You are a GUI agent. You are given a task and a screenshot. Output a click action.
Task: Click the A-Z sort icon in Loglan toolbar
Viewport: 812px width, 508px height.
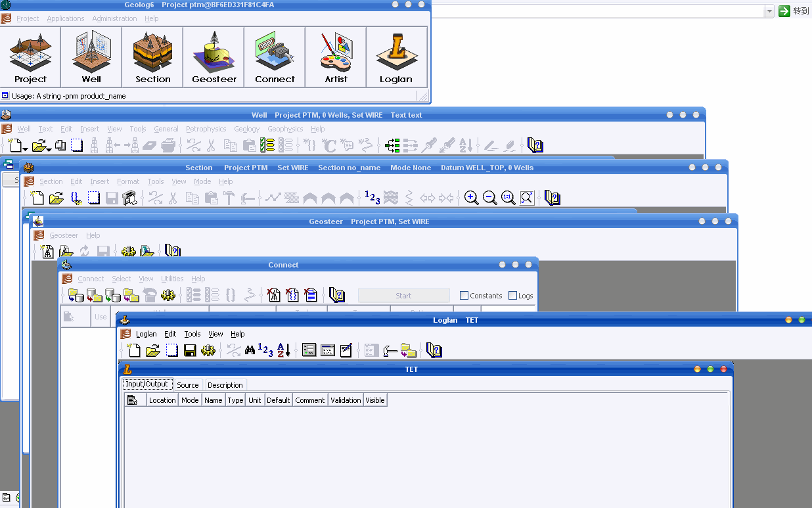(283, 350)
